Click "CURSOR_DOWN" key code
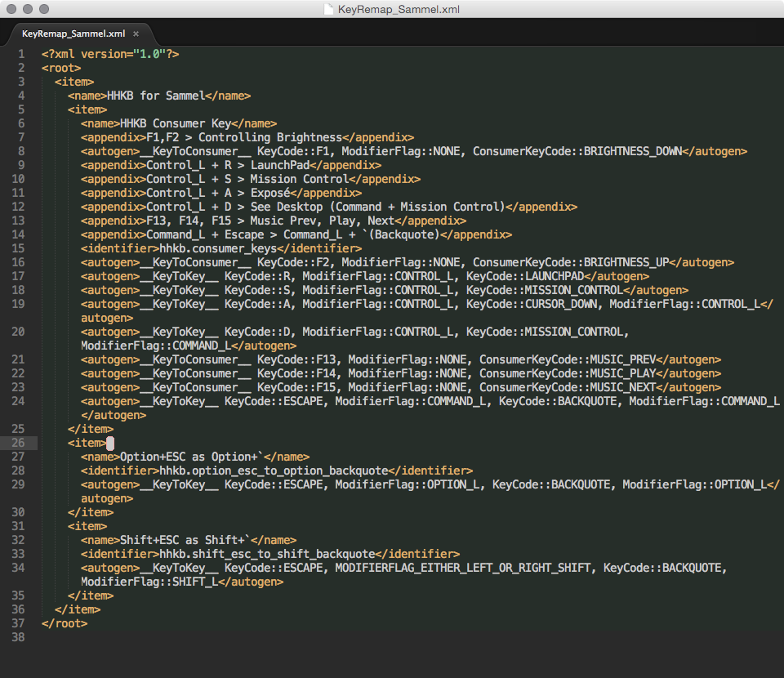The image size is (784, 678). coord(561,304)
